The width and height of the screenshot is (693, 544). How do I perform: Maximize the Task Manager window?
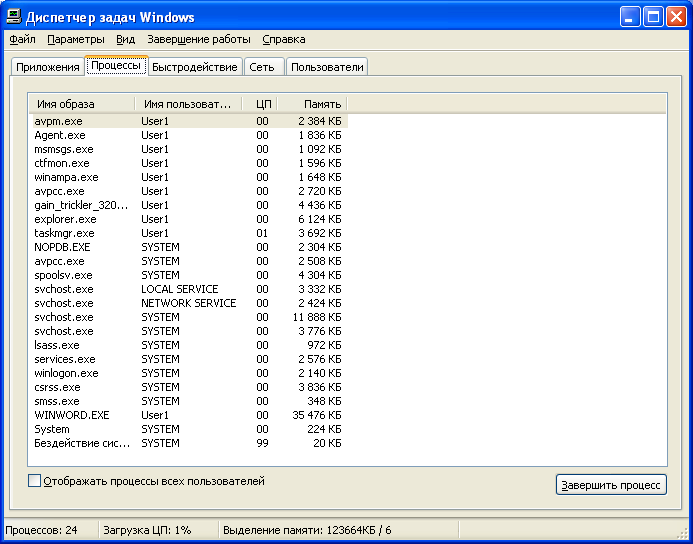click(653, 17)
